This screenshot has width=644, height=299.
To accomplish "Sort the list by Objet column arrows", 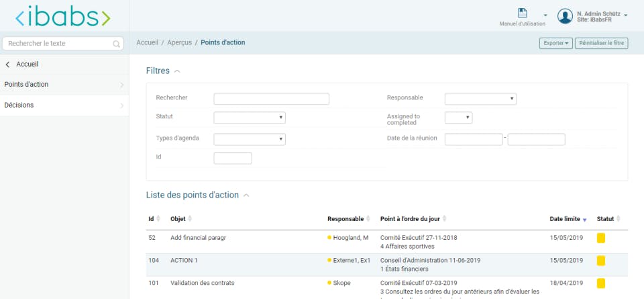I will pos(191,219).
